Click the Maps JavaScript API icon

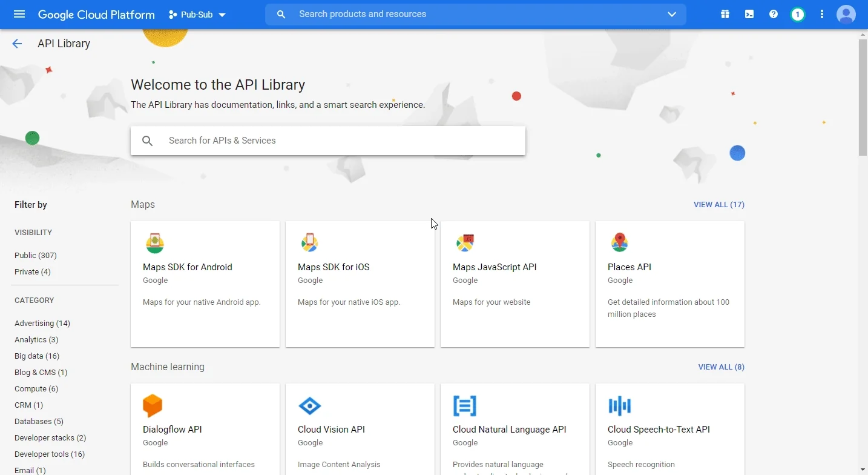[465, 243]
